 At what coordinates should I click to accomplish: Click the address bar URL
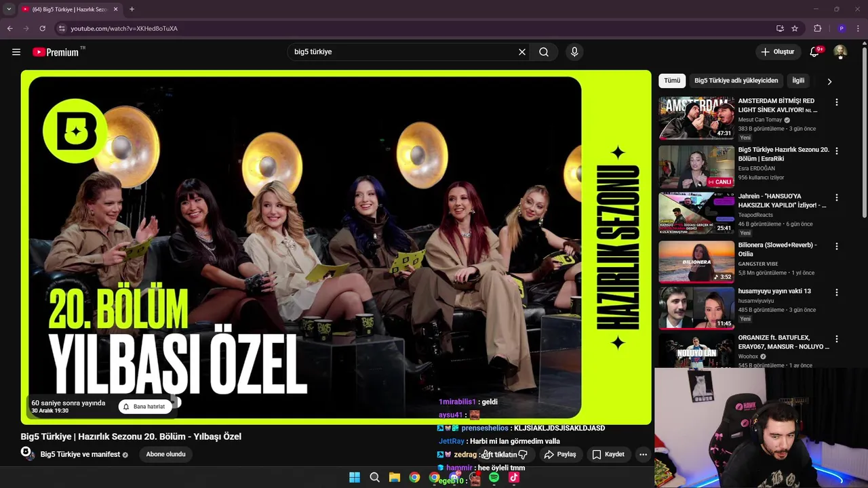(x=124, y=28)
